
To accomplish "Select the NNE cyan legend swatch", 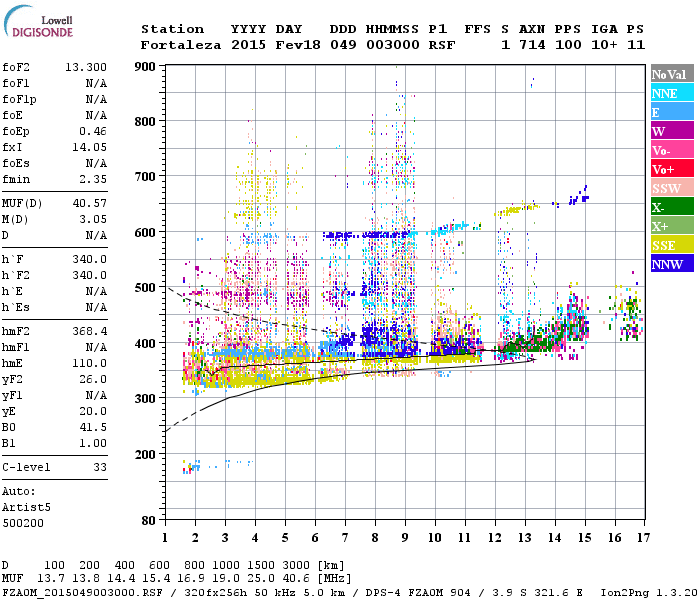I will [x=672, y=93].
